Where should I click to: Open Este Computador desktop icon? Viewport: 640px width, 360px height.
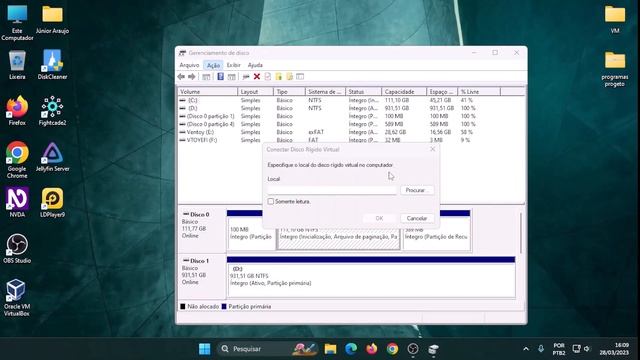[17, 23]
